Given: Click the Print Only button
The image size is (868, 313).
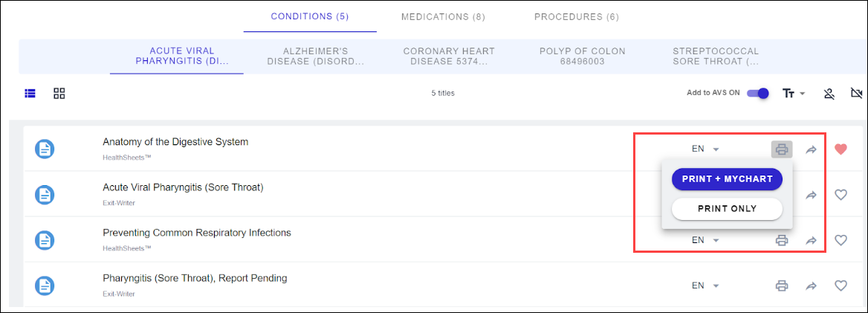Looking at the screenshot, I should coord(727,209).
